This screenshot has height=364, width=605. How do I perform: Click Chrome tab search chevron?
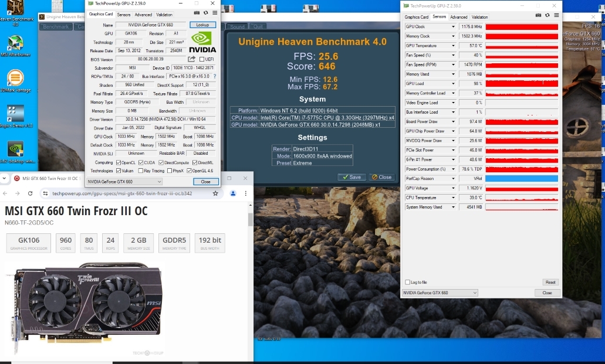4,178
